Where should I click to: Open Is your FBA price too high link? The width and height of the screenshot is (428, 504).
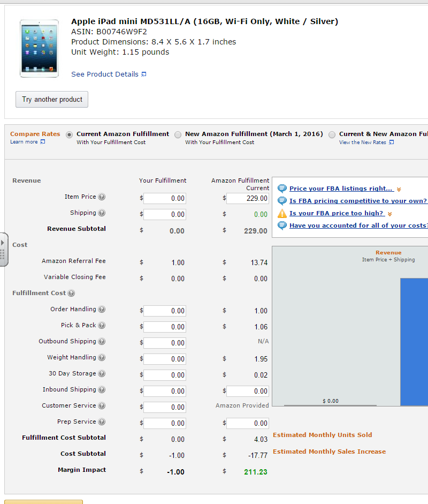click(337, 213)
